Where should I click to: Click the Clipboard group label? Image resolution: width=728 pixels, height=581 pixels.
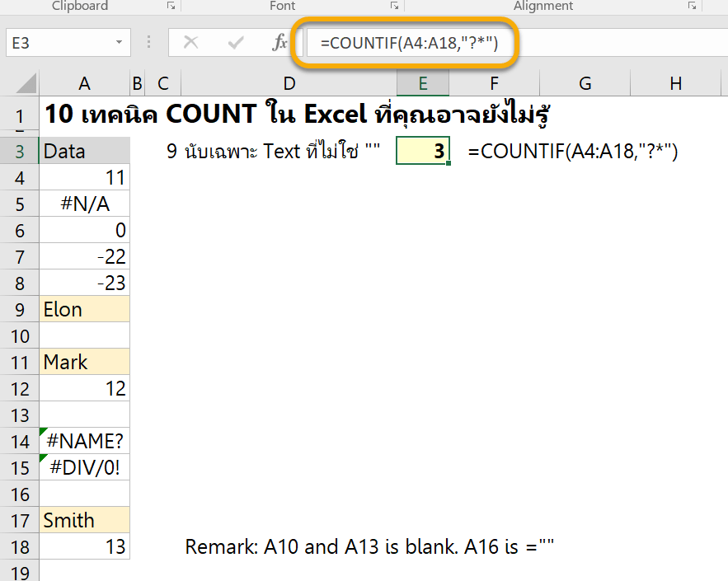click(x=79, y=6)
